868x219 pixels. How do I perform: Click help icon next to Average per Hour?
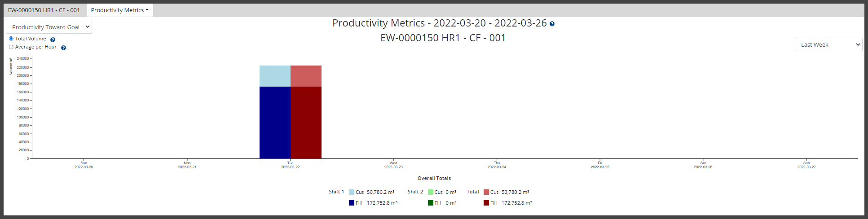pyautogui.click(x=63, y=48)
